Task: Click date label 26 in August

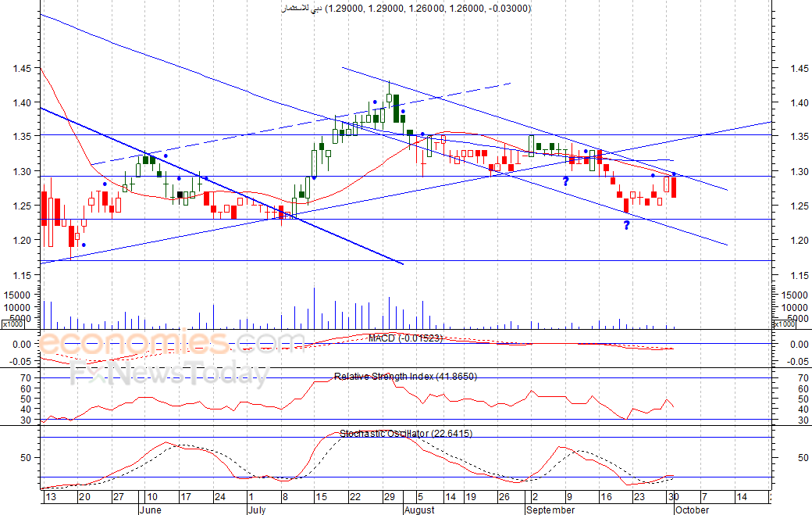Action: 504,497
